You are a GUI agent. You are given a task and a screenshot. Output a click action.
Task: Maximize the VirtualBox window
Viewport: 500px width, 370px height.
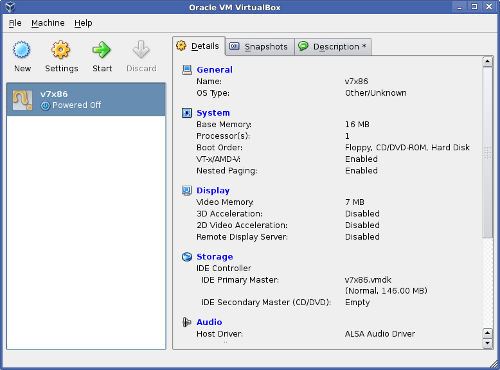pos(474,7)
